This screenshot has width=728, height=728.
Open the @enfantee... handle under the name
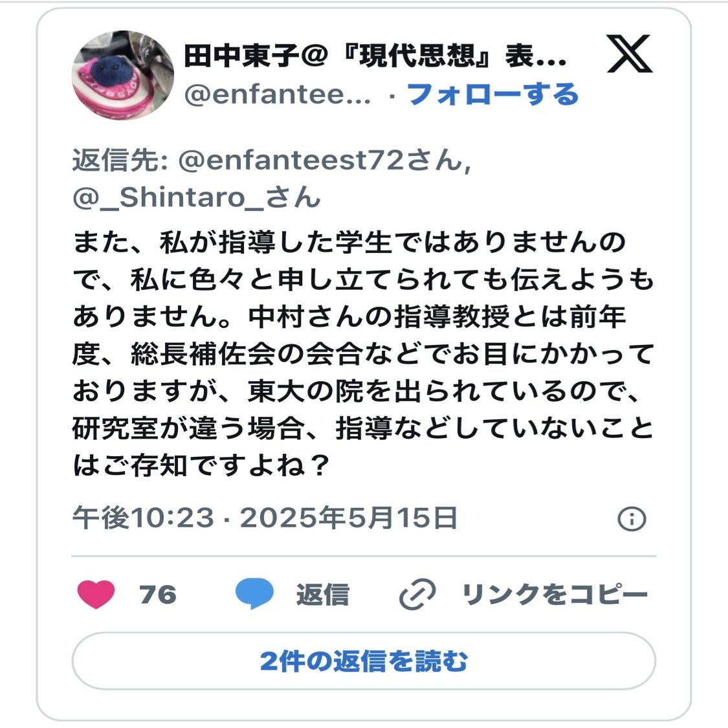point(277,94)
